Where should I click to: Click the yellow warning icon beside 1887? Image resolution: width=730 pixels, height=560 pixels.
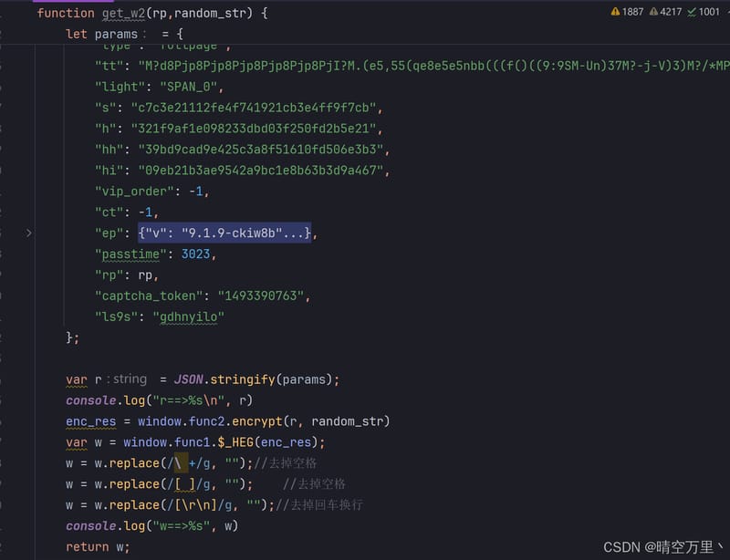[615, 12]
